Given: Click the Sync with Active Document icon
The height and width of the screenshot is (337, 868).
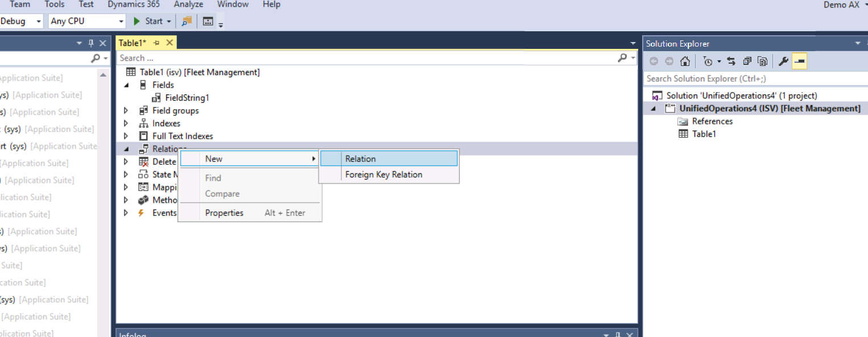Looking at the screenshot, I should click(x=731, y=61).
